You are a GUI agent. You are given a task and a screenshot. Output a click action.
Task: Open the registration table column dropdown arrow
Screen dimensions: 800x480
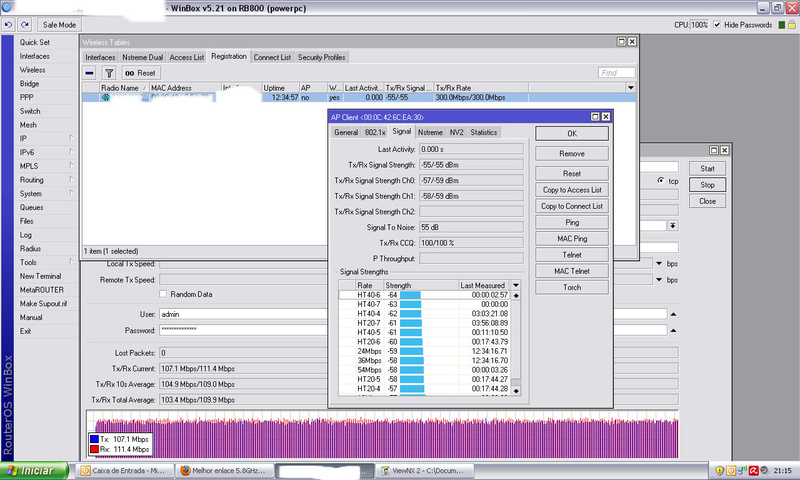(630, 87)
